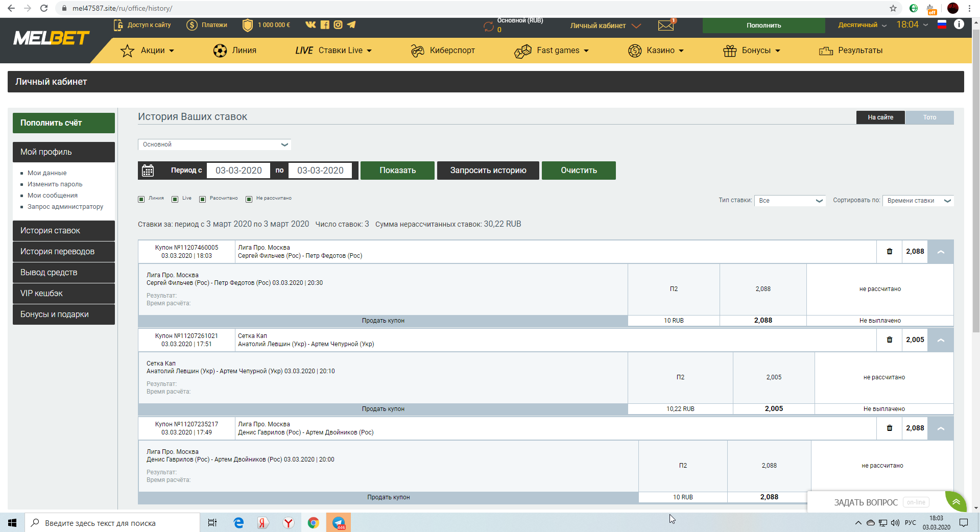Open the Facebook icon in header
The height and width of the screenshot is (532, 980).
325,25
